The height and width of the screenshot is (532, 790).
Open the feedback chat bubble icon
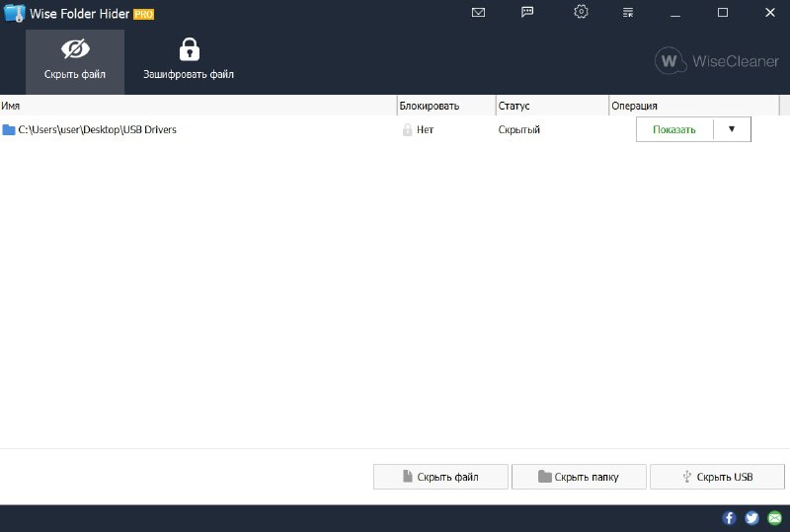point(527,12)
